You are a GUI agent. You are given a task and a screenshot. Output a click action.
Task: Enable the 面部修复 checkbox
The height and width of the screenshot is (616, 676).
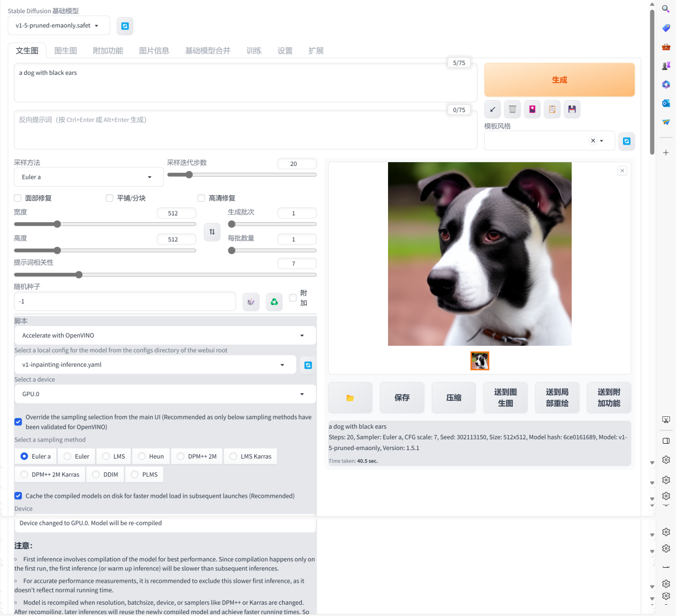point(18,198)
